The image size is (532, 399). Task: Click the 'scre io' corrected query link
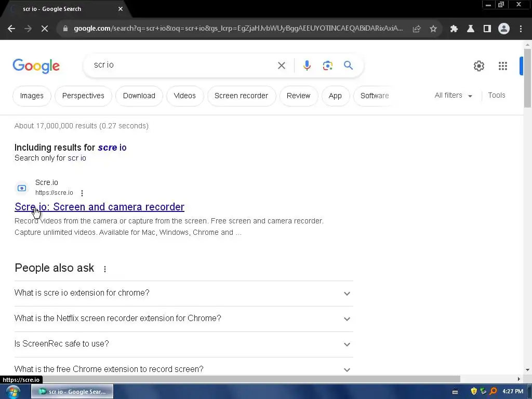point(112,148)
